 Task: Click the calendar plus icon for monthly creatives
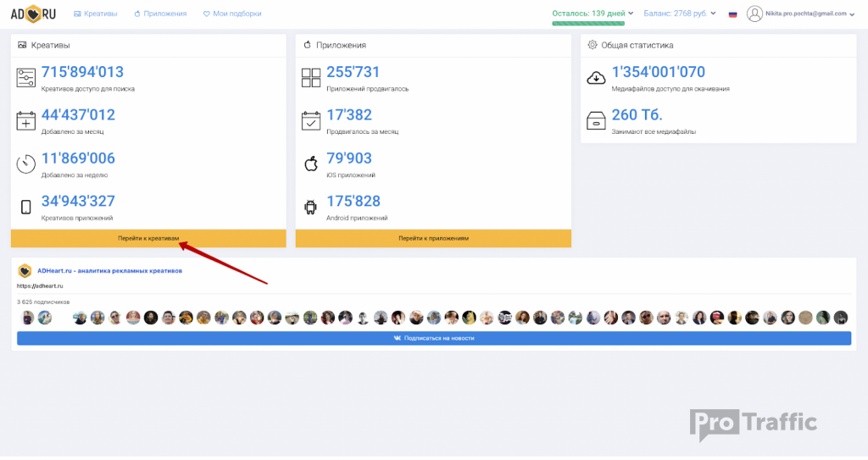tap(26, 121)
